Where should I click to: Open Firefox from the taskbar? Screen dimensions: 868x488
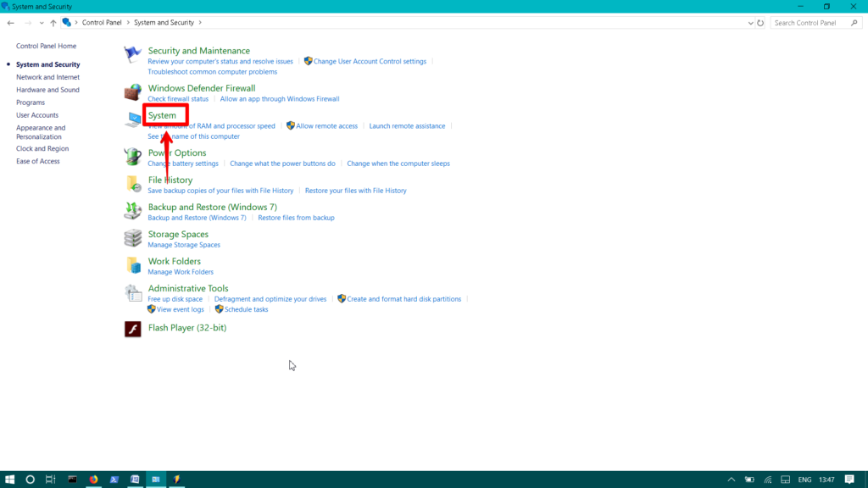pos(93,480)
